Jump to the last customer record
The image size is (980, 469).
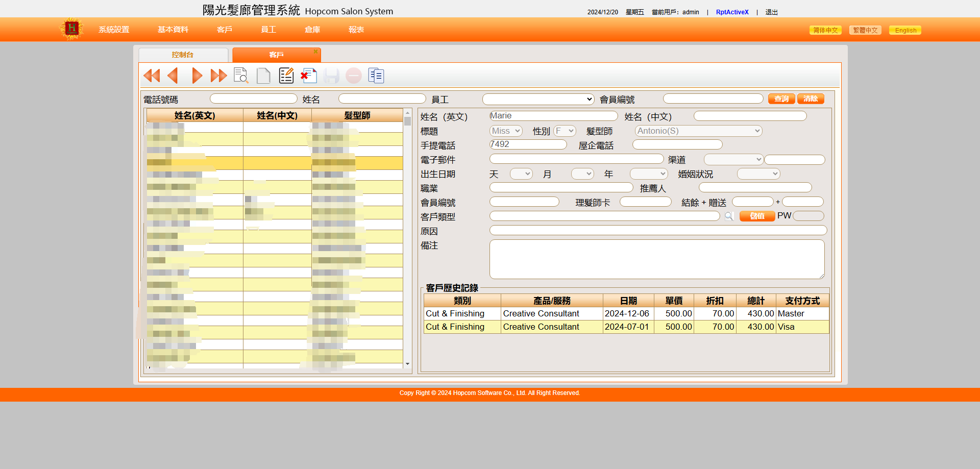click(218, 76)
